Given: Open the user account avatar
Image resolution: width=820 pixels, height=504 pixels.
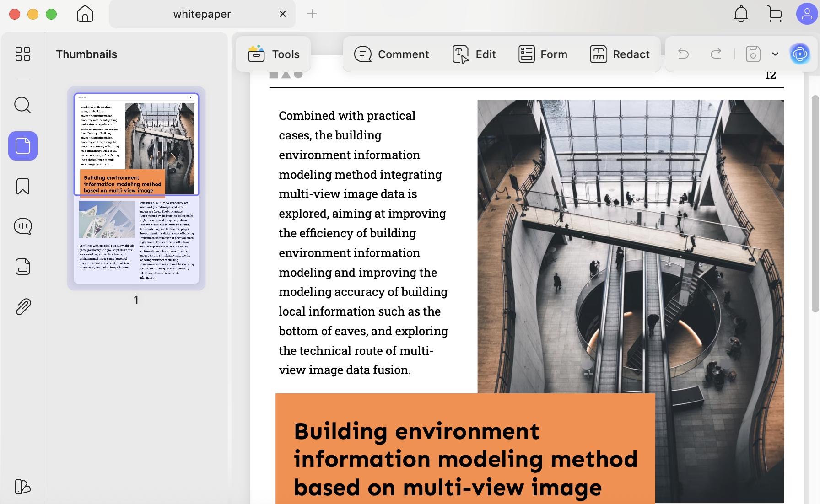Looking at the screenshot, I should [x=807, y=14].
